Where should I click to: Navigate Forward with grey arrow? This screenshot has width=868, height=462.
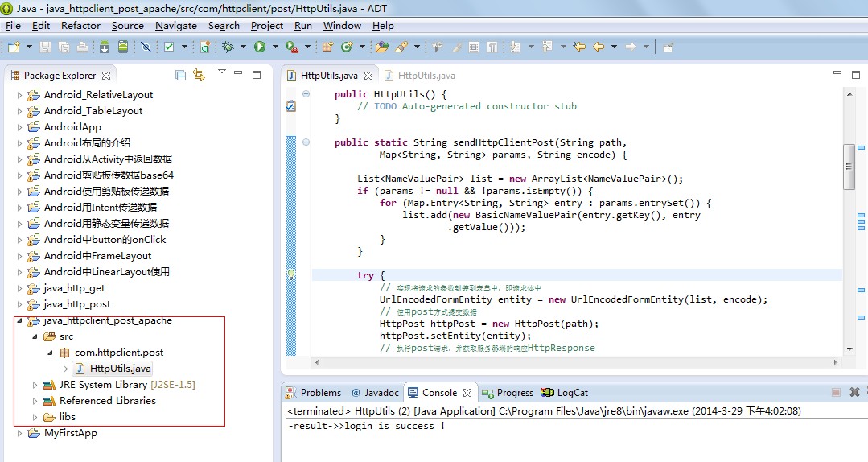(x=631, y=47)
